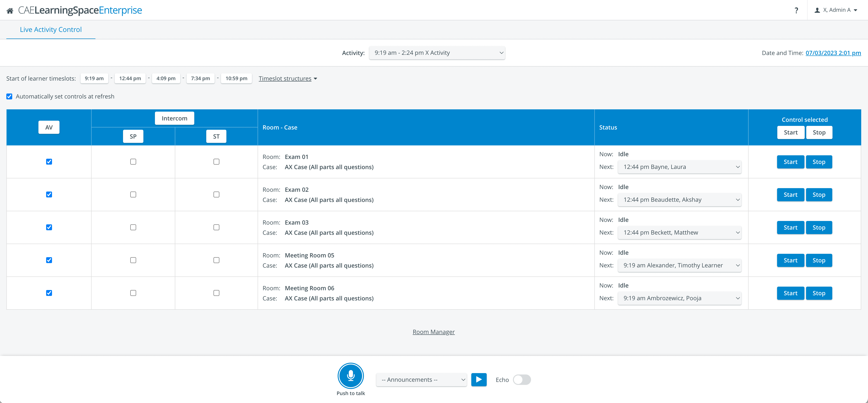The image size is (868, 403).
Task: Check the SP checkbox for Exam 02
Action: (133, 194)
